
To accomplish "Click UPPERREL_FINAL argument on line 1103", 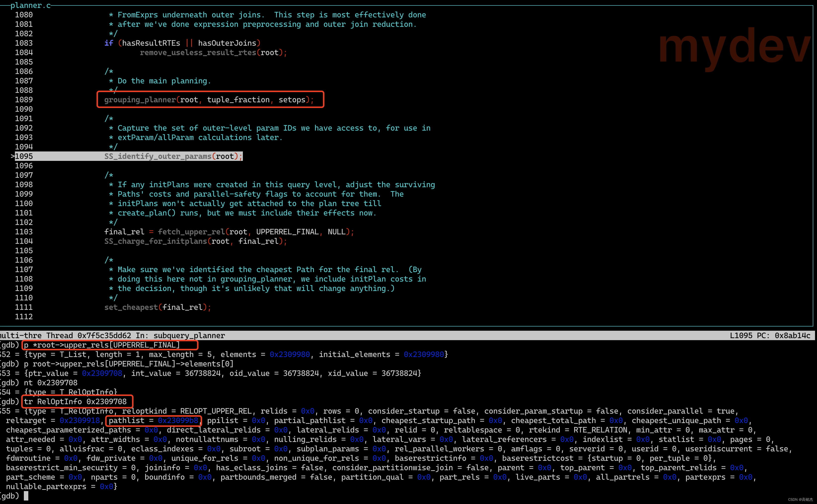I will (287, 232).
